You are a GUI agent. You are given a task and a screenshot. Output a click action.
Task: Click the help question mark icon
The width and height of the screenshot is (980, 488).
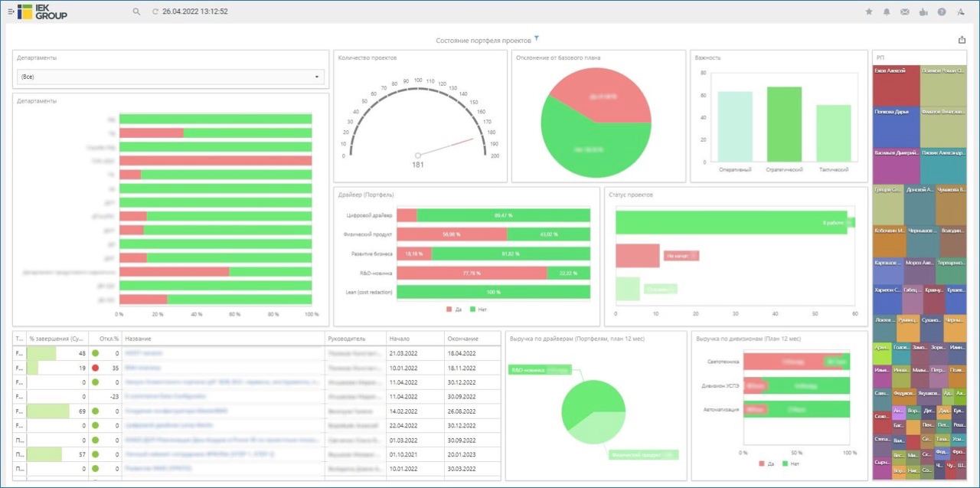[x=942, y=11]
